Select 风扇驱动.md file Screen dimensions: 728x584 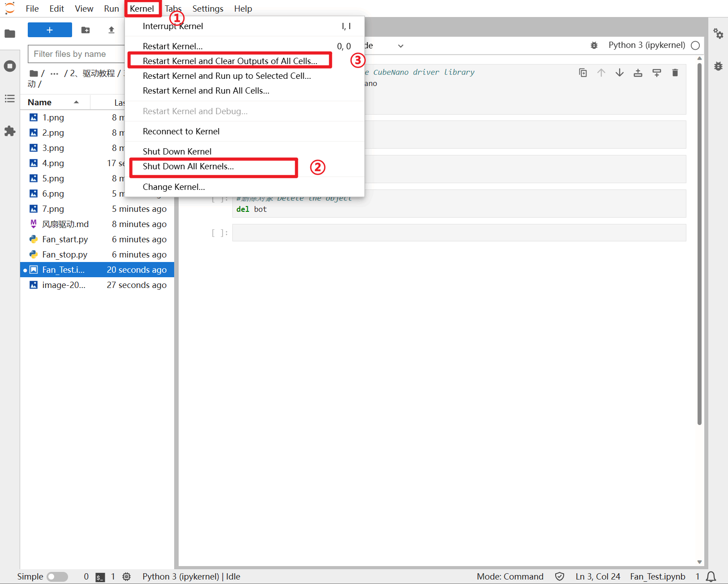(x=97, y=224)
